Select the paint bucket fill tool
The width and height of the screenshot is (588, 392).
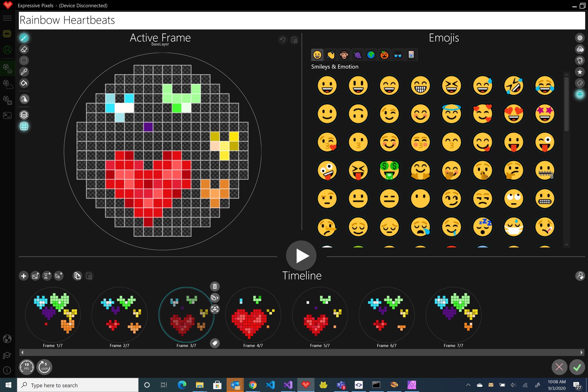tap(24, 83)
